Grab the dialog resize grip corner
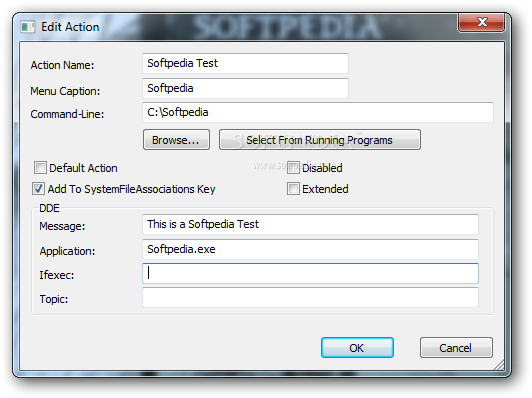This screenshot has width=532, height=398. pos(499,365)
